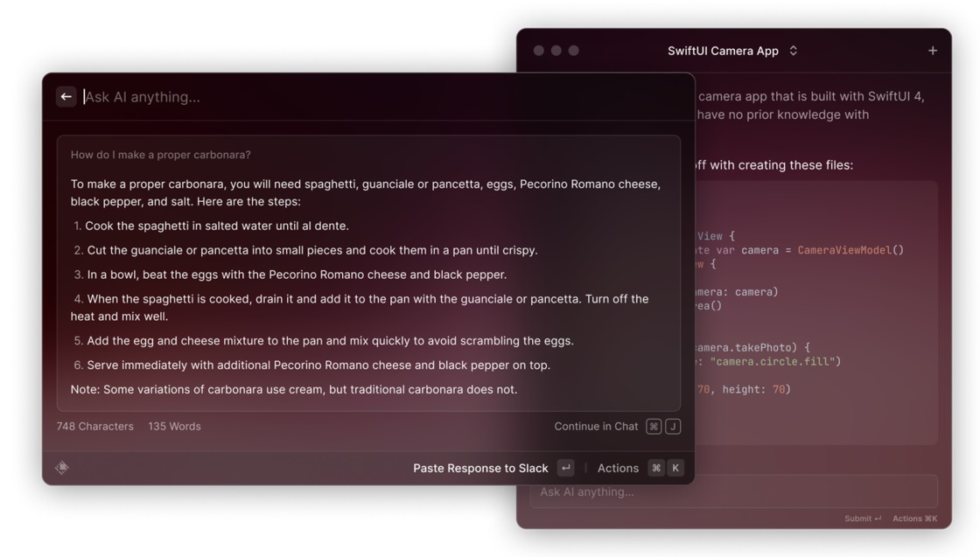Open the SwiftUI Camera App title menu
The width and height of the screenshot is (980, 557).
[723, 51]
